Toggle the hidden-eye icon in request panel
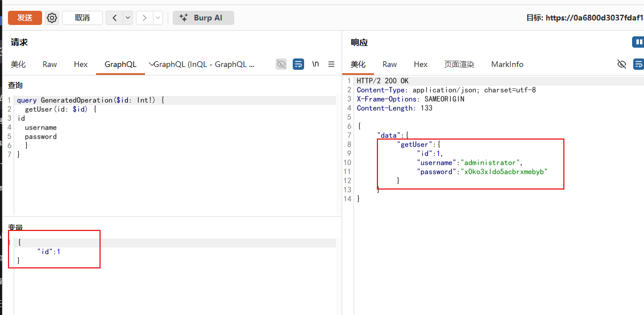Screen dimensions: 644x315 [x=281, y=64]
